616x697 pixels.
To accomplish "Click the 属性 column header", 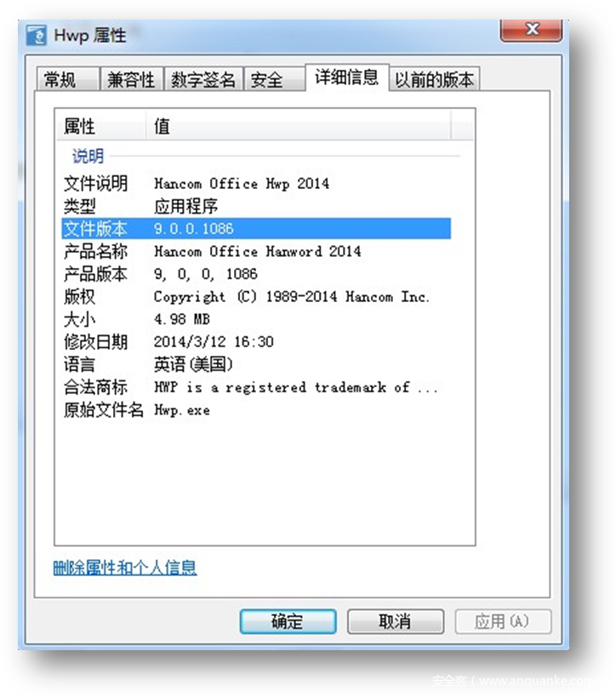I will point(101,126).
